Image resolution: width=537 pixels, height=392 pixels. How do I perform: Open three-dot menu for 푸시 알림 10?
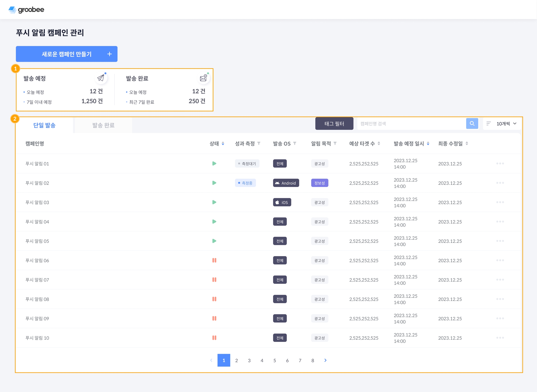(500, 338)
